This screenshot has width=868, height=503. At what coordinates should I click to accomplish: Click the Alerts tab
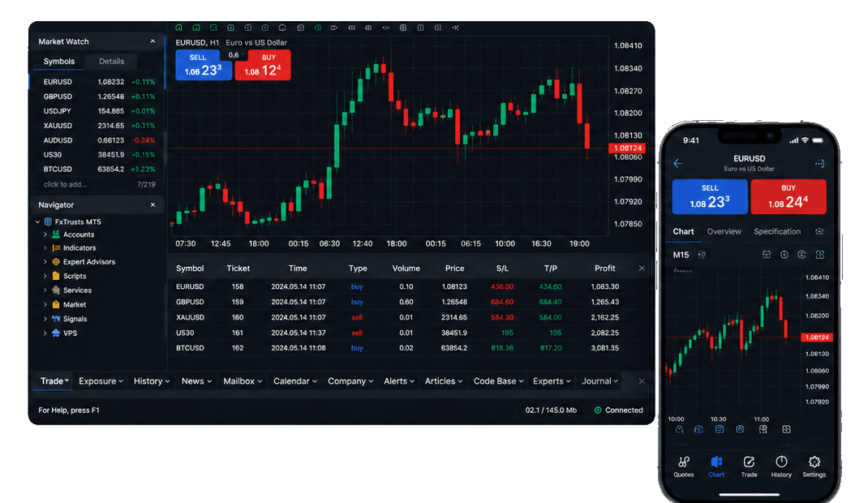click(x=399, y=381)
